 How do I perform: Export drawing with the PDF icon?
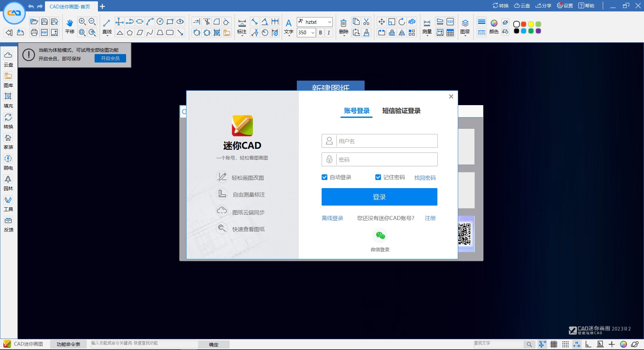pyautogui.click(x=44, y=33)
